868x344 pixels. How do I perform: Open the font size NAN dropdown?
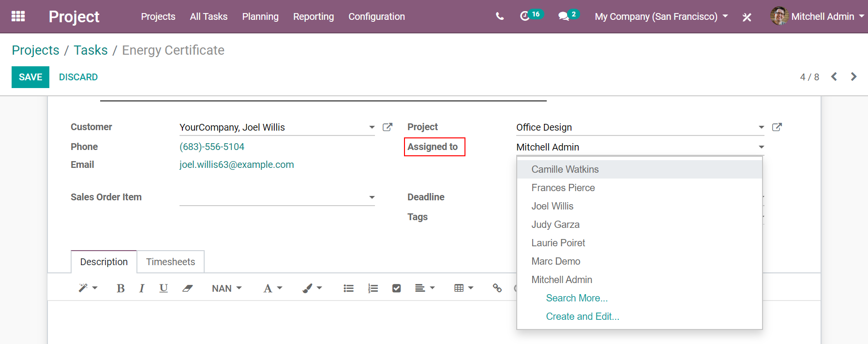coord(226,288)
